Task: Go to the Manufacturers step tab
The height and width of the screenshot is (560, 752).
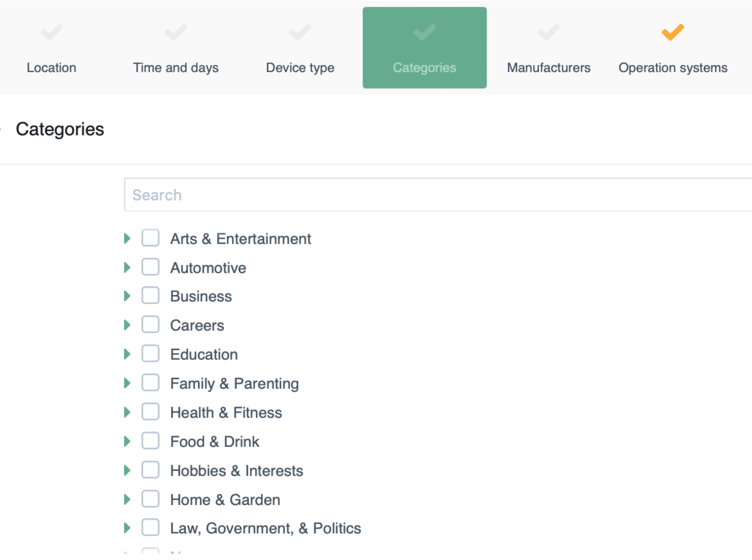Action: point(548,68)
